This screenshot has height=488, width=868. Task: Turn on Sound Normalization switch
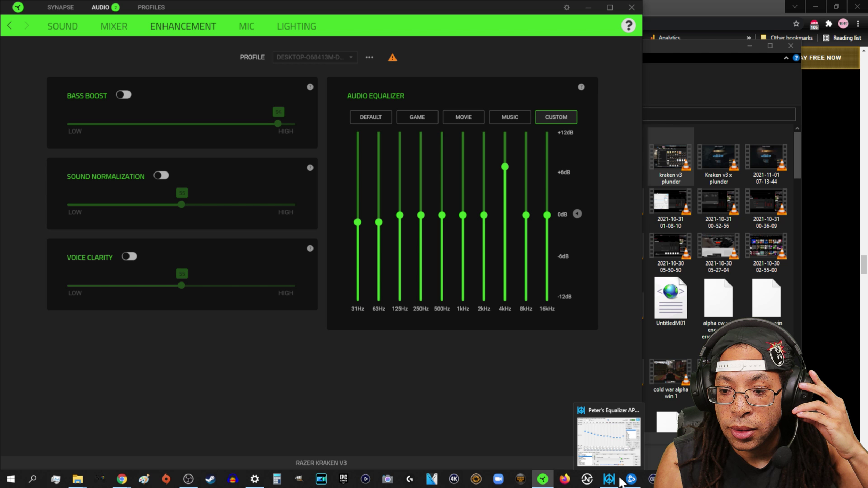coord(161,176)
